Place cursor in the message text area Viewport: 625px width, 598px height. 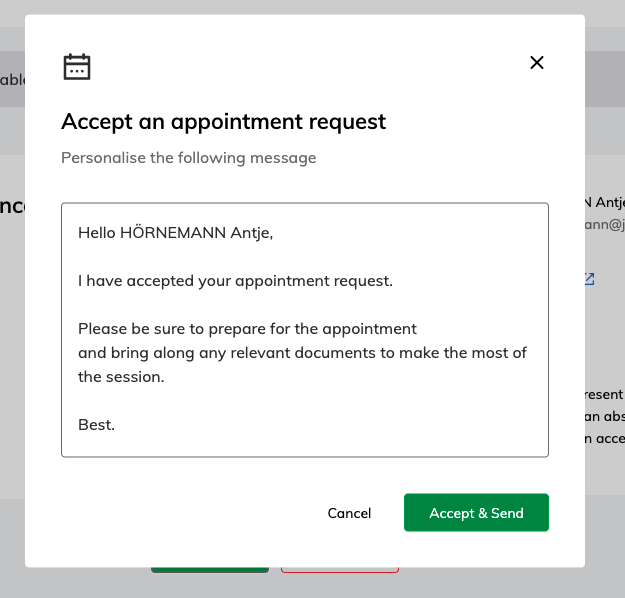(305, 330)
